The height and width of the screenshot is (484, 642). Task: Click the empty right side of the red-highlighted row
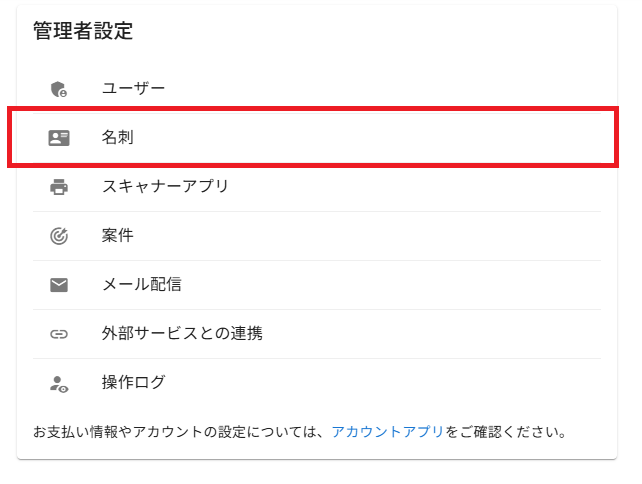click(x=450, y=138)
